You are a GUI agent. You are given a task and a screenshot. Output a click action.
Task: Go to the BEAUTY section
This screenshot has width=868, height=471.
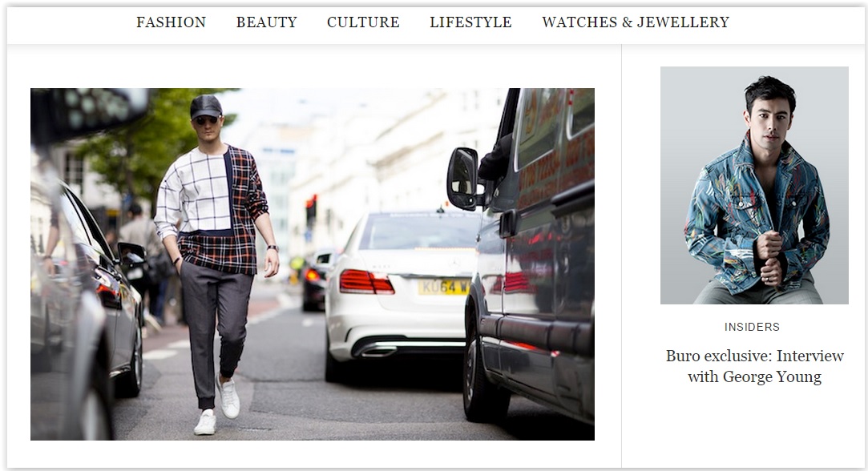coord(266,22)
